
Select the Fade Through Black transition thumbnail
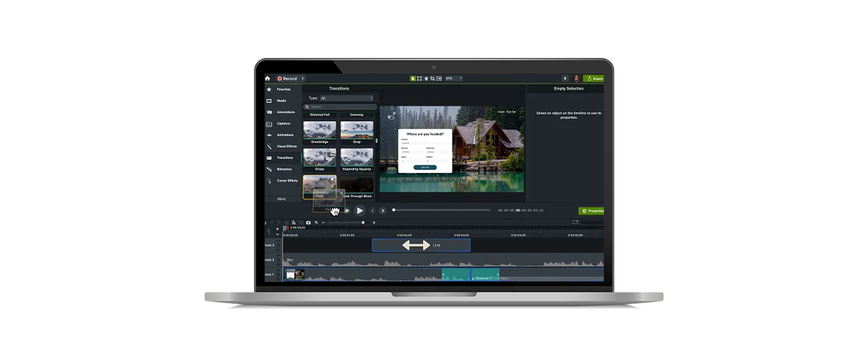[x=357, y=184]
